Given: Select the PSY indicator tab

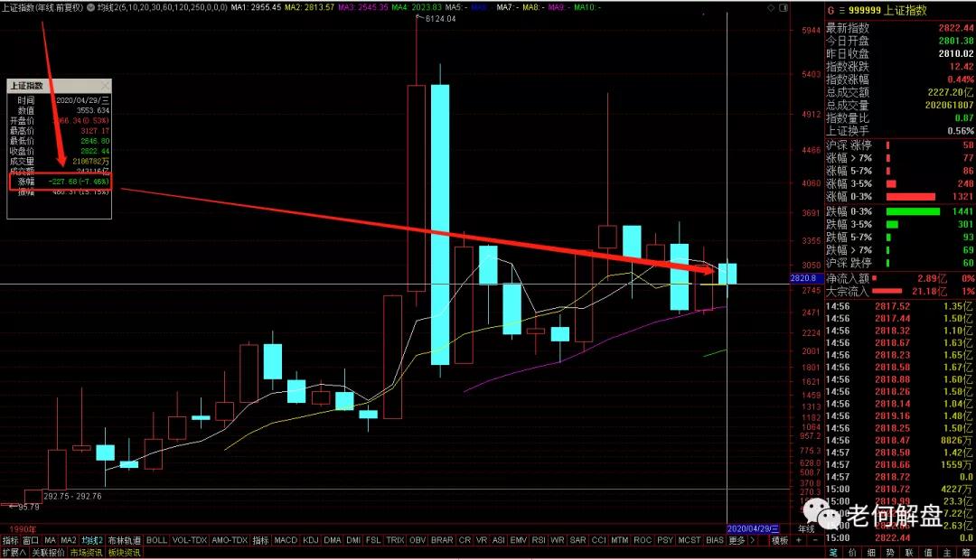Looking at the screenshot, I should [x=665, y=540].
